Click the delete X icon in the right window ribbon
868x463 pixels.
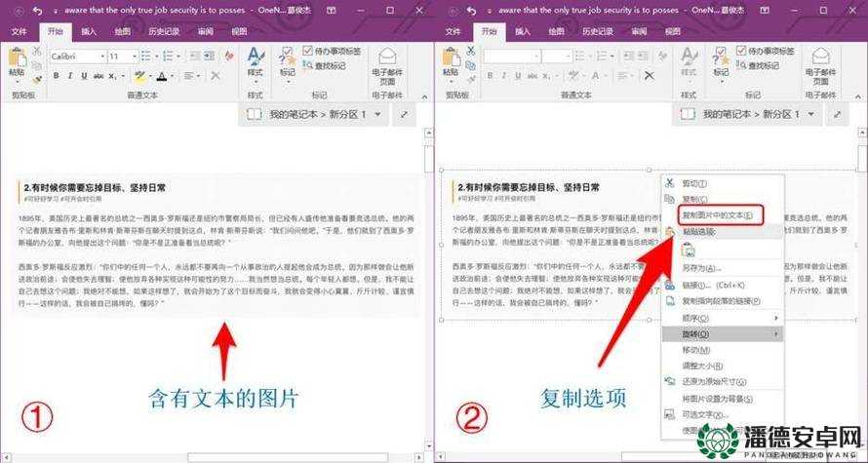[650, 76]
